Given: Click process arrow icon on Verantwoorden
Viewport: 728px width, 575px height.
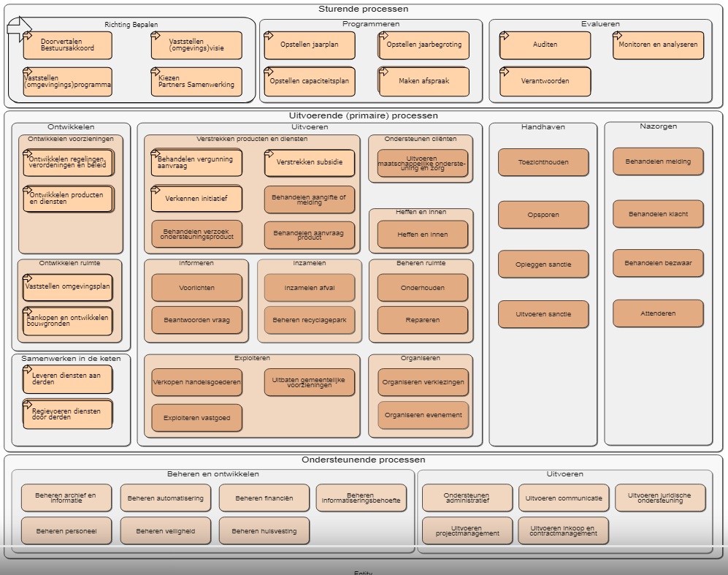Looking at the screenshot, I should click(505, 72).
